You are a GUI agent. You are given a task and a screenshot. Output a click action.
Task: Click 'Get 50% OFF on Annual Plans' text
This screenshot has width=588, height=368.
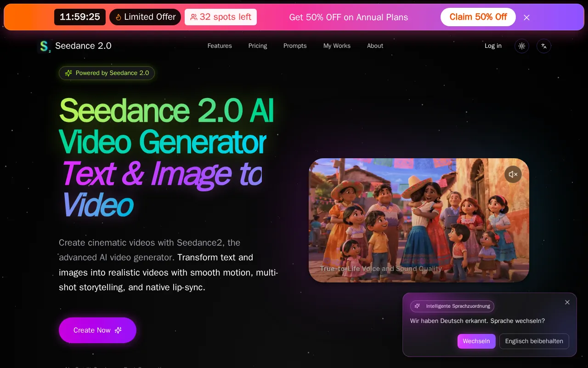349,17
